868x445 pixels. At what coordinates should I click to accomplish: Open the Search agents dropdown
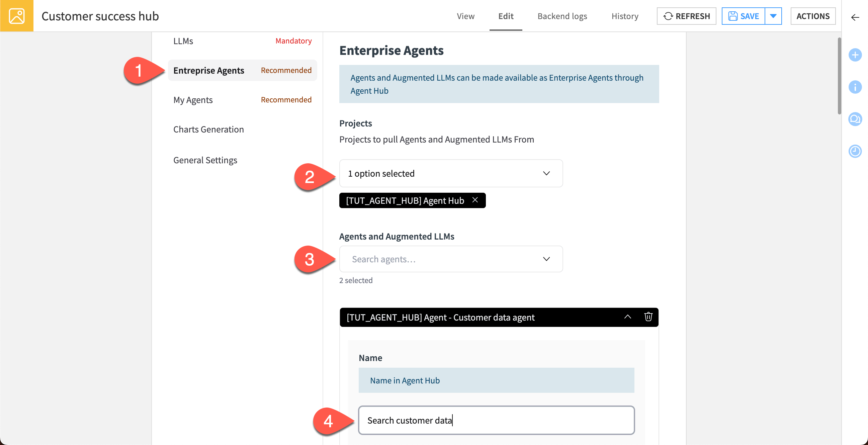tap(450, 259)
